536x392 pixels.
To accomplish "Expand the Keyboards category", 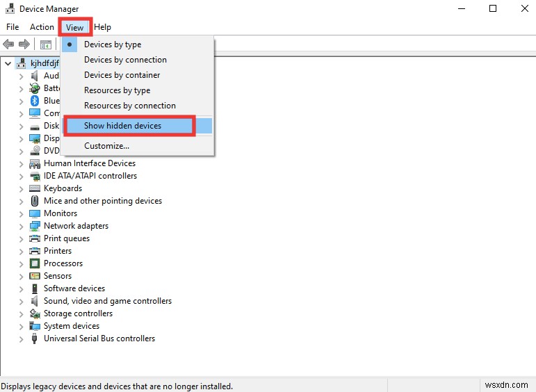I will [21, 189].
